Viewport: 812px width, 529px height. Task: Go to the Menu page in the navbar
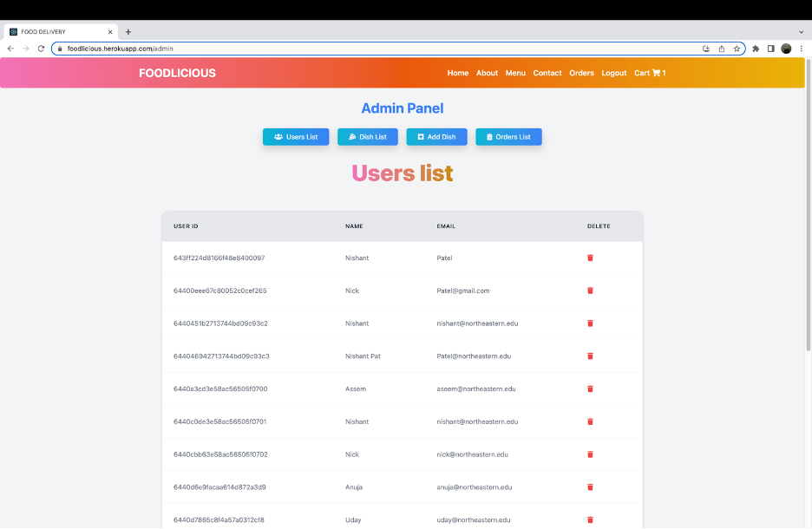click(x=515, y=73)
